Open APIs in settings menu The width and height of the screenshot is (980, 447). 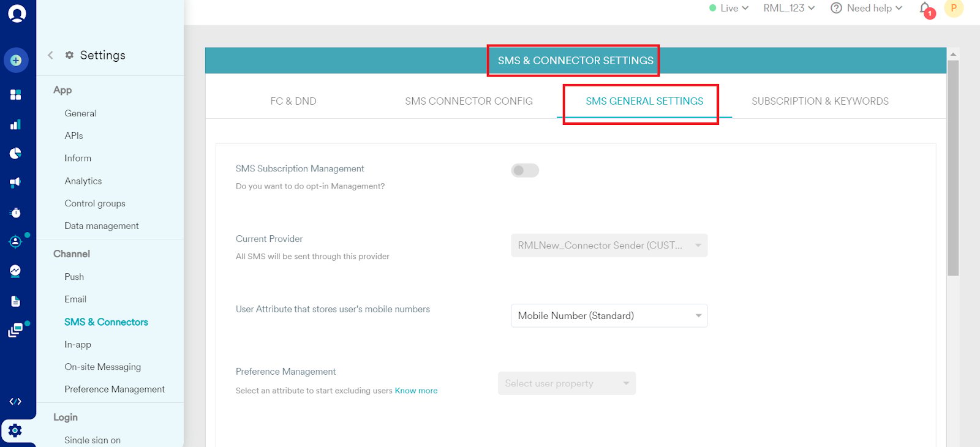[x=73, y=135]
